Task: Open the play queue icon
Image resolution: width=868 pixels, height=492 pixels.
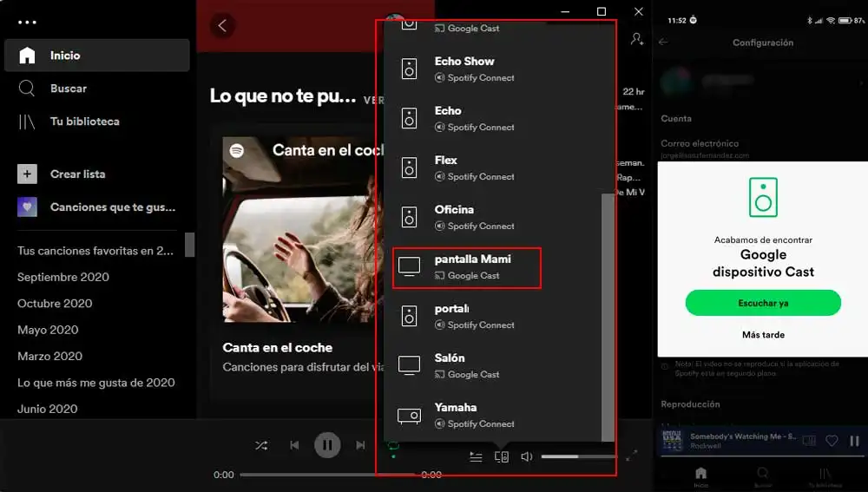Action: click(476, 456)
